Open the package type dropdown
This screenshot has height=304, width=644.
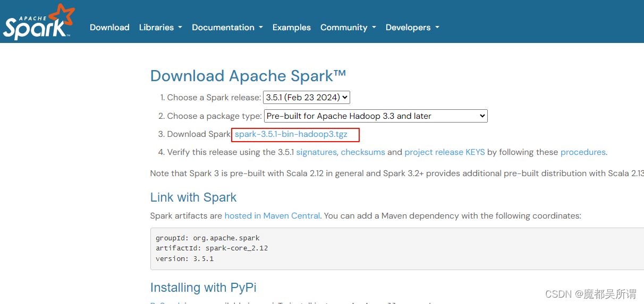pyautogui.click(x=376, y=116)
